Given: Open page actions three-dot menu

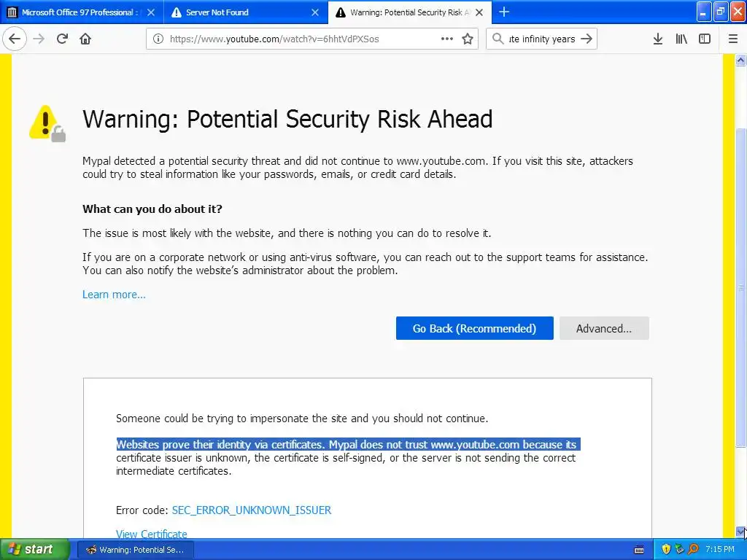Looking at the screenshot, I should (x=447, y=39).
